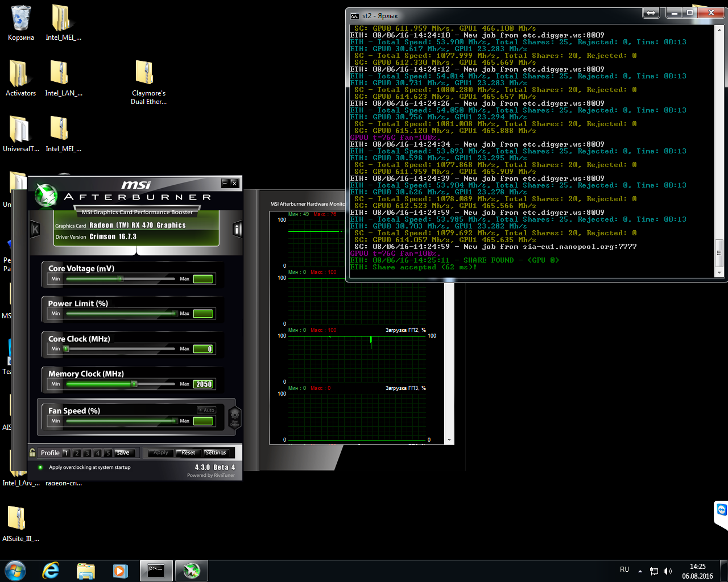
Task: Click the Fan Speed value box
Action: coord(203,421)
